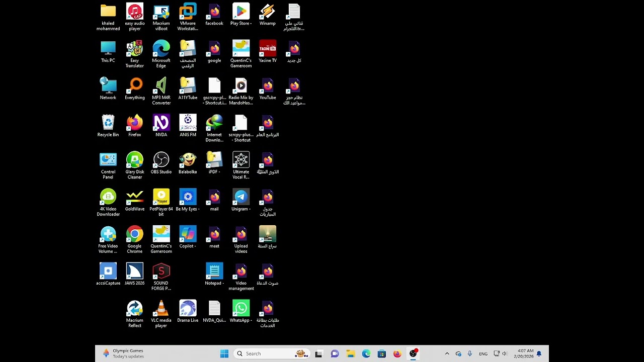Open the JAWS 2026 shortcut
644x362 pixels.
tap(135, 275)
